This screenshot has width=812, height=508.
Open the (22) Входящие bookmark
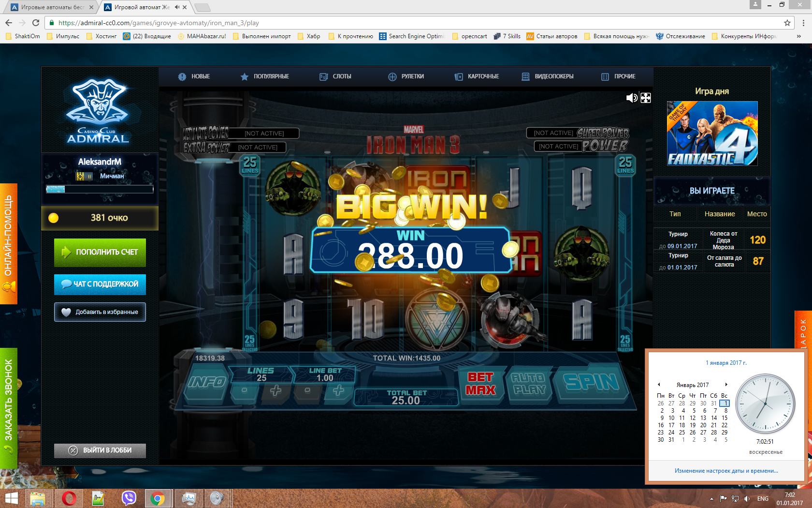pyautogui.click(x=147, y=36)
